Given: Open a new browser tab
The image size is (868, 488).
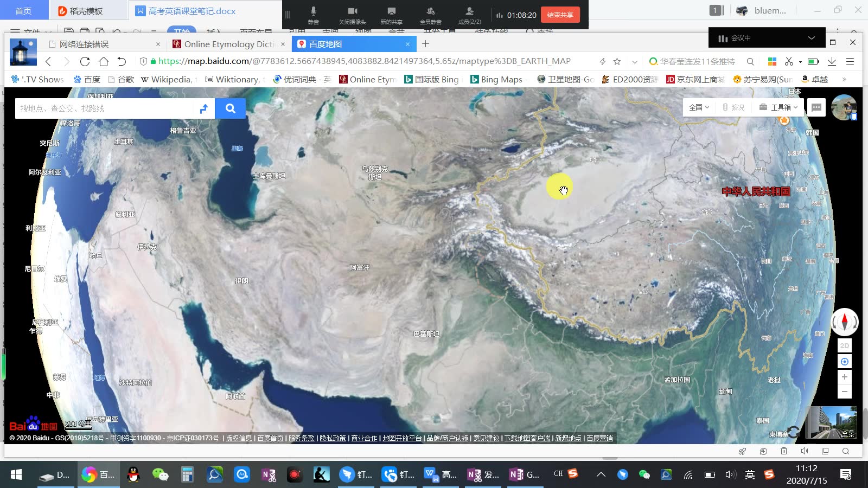Looking at the screenshot, I should (426, 44).
